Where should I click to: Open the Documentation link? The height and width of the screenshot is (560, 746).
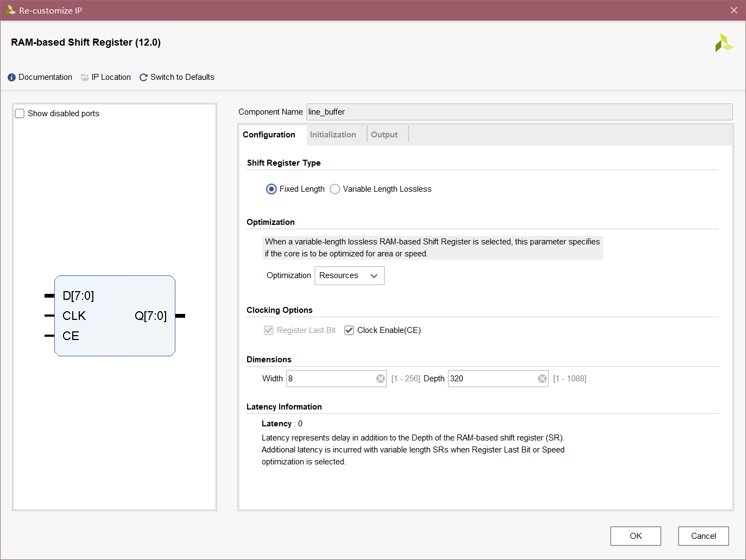45,77
